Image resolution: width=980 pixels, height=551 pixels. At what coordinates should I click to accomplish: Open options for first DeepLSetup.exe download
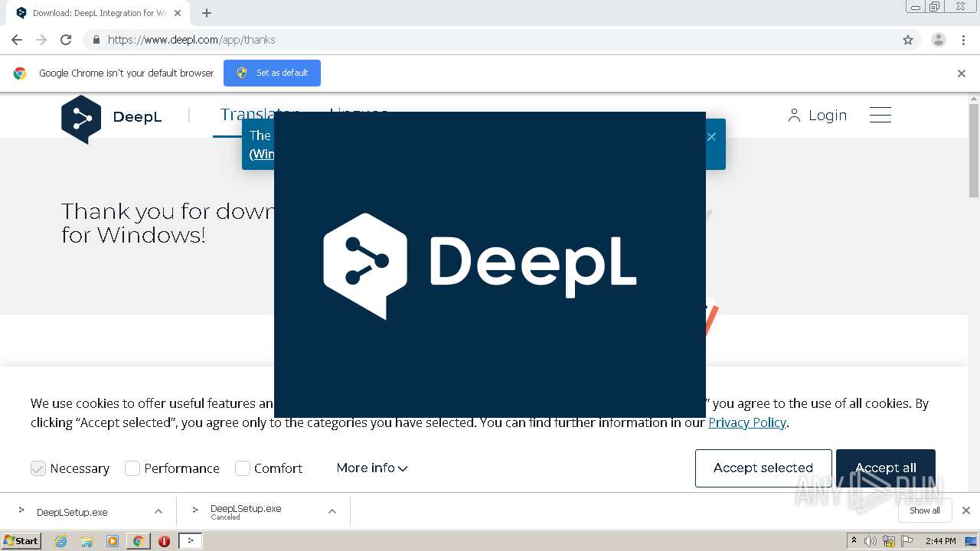pyautogui.click(x=158, y=511)
